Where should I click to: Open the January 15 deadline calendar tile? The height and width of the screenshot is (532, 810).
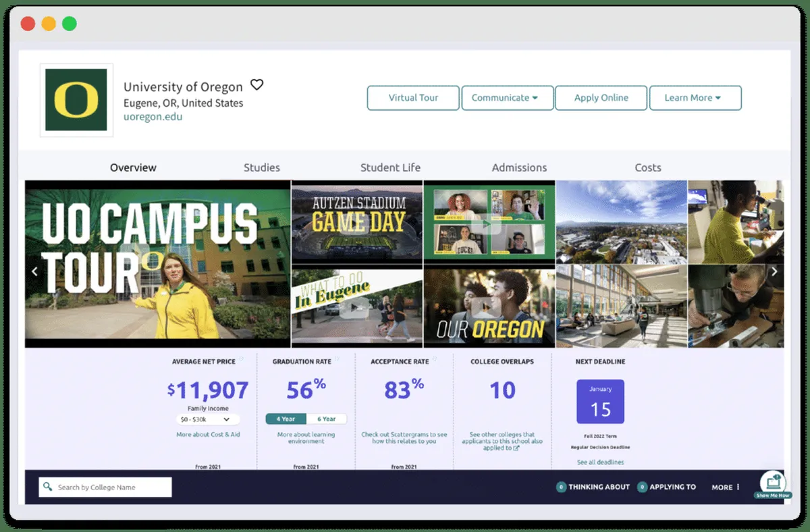(x=600, y=402)
